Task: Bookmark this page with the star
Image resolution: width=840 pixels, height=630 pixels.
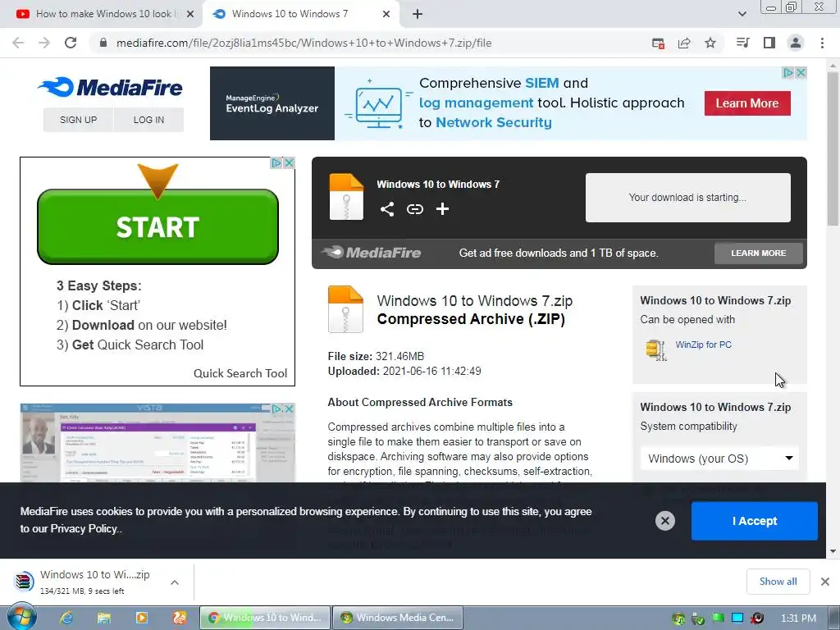Action: [710, 43]
